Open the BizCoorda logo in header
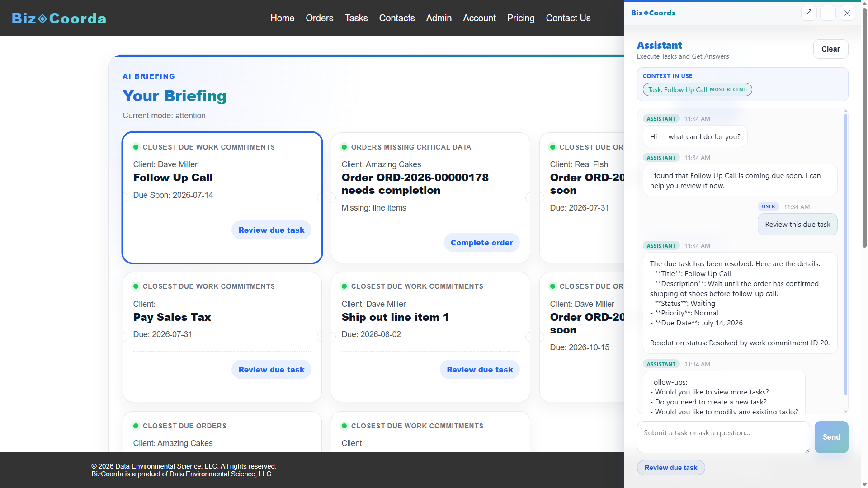 59,18
